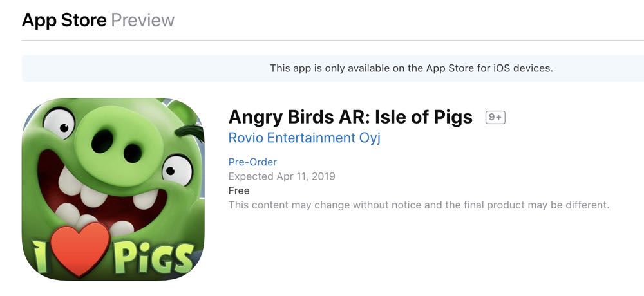Click the content may change disclaimer text

click(x=419, y=205)
